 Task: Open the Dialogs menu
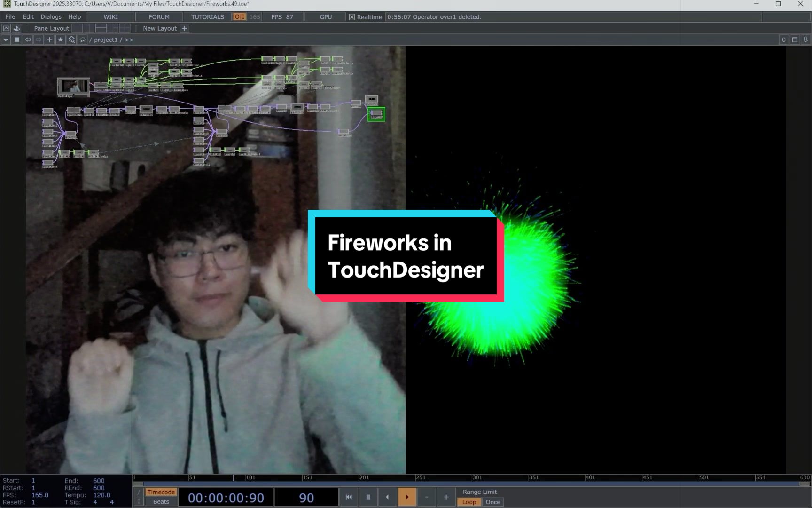(x=51, y=17)
